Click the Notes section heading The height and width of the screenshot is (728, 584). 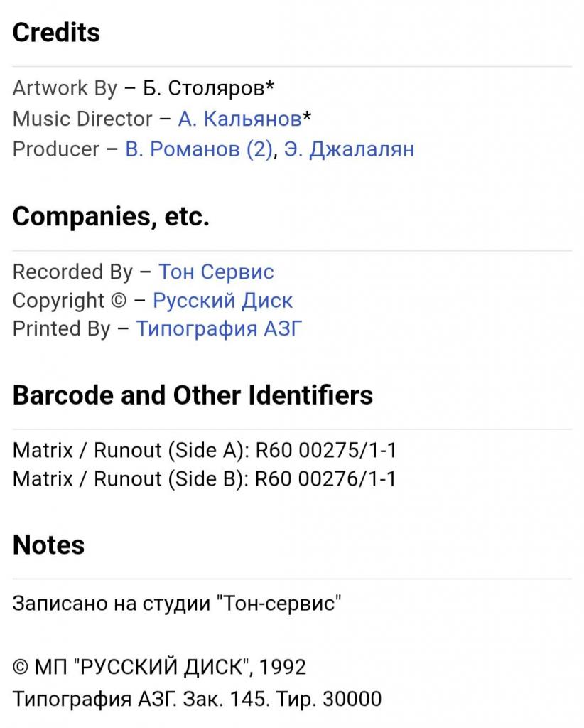tap(49, 545)
